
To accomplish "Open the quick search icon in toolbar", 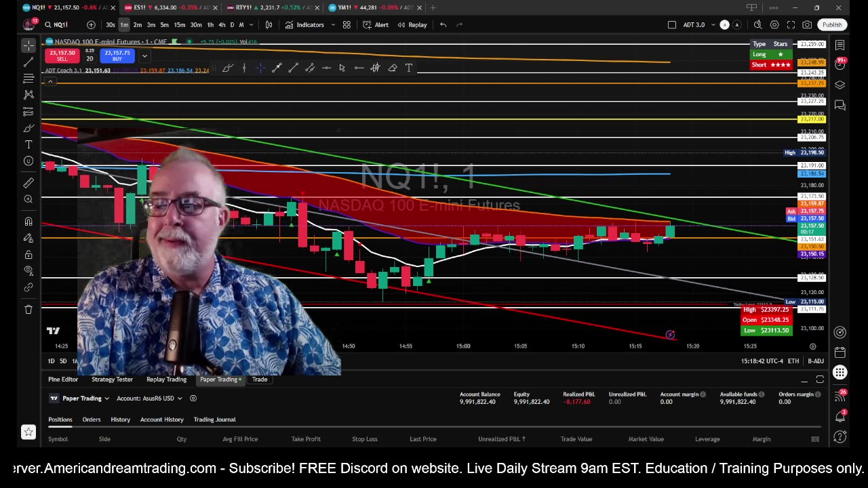I will [757, 25].
